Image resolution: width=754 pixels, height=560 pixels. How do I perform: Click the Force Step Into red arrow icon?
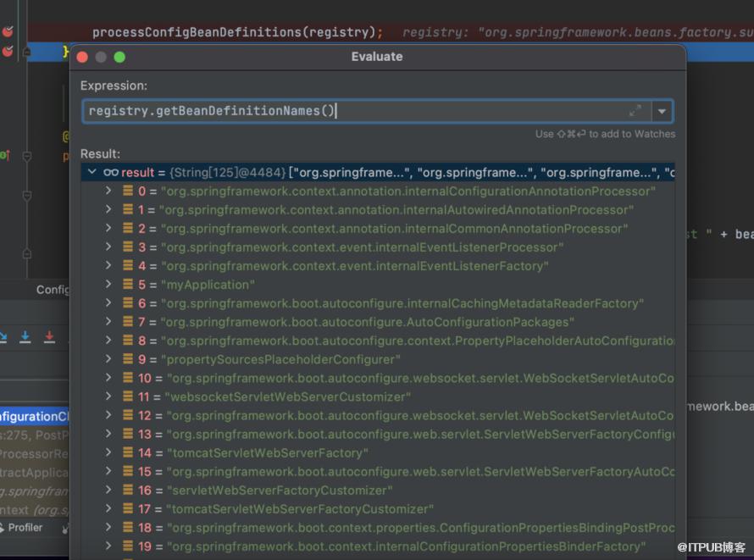49,337
